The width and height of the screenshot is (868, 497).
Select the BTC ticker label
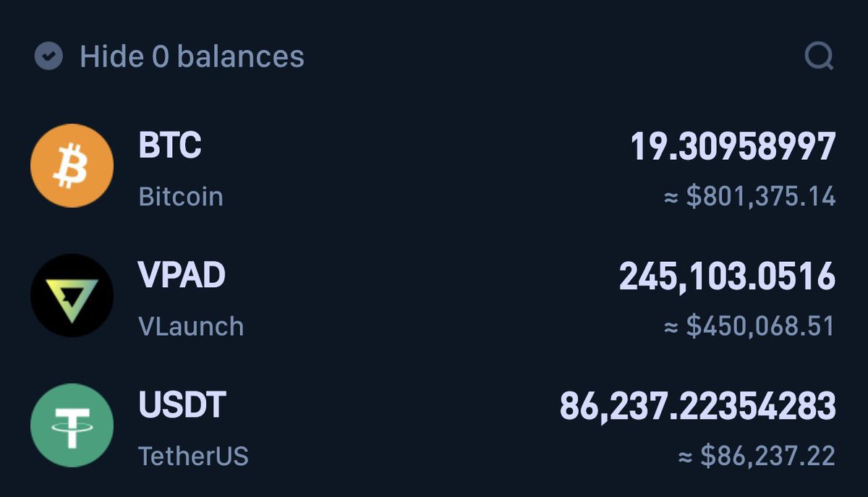(170, 146)
